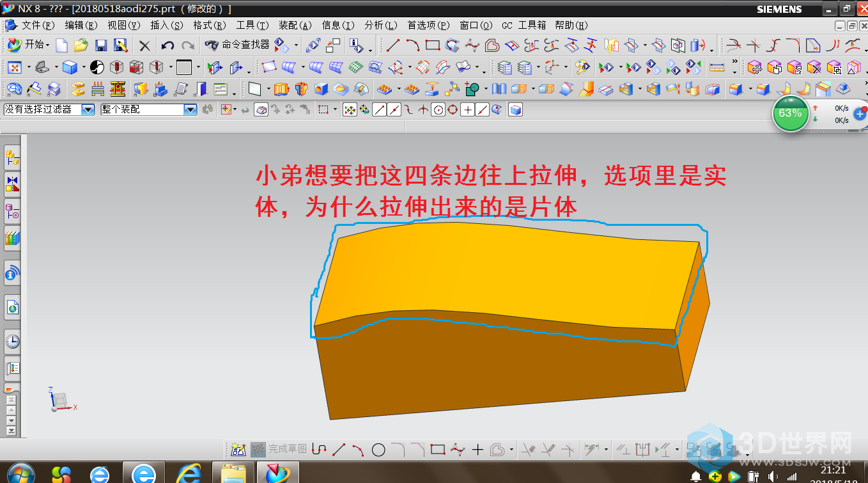Open the GC 工具箱 menu
The image size is (868, 483).
click(524, 25)
